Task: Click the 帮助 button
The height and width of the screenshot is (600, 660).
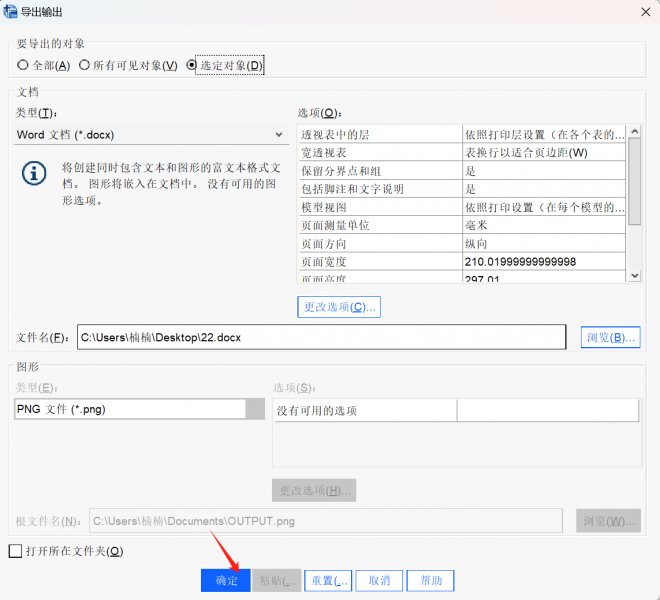Action: tap(431, 581)
